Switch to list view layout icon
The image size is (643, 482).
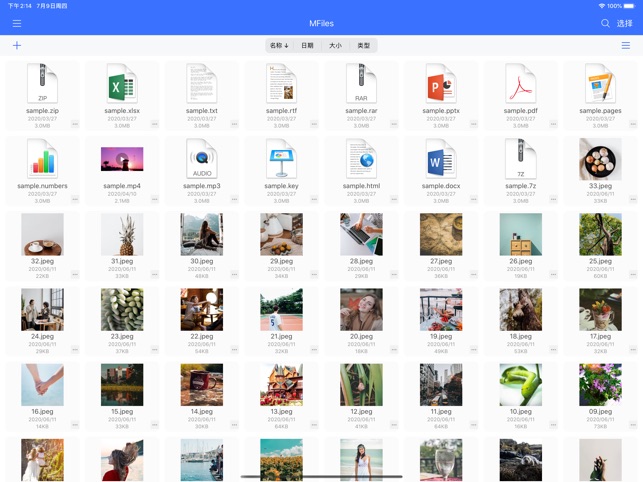coord(626,46)
